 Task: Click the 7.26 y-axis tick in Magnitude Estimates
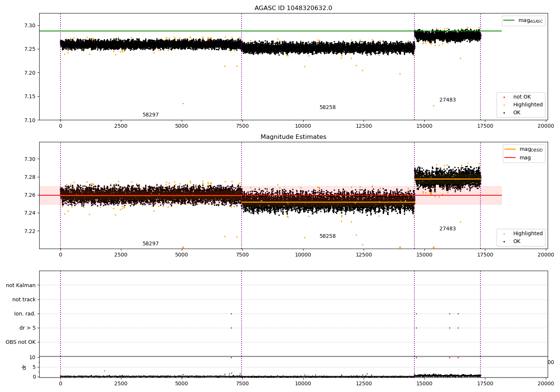click(29, 195)
